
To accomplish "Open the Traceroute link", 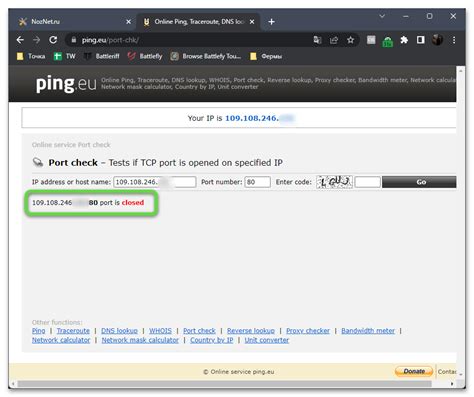I will pos(73,331).
